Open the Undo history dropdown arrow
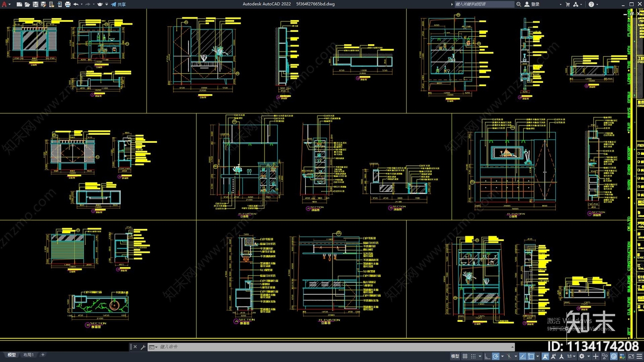Viewport: 644px width, 362px height. [81, 4]
